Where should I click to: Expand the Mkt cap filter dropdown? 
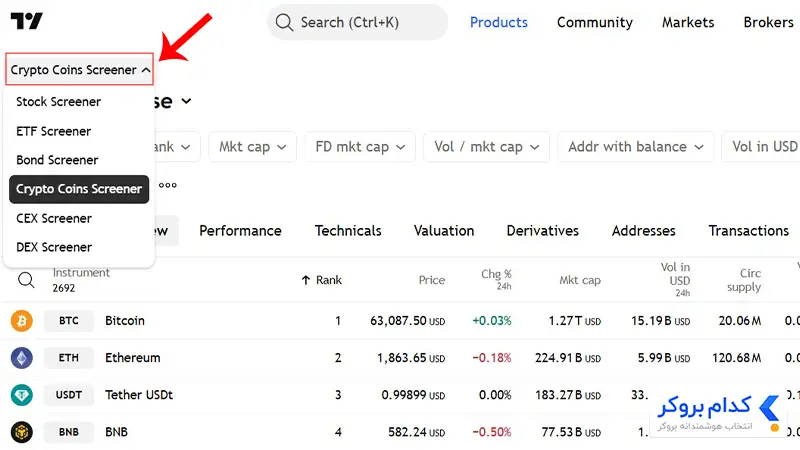point(252,147)
